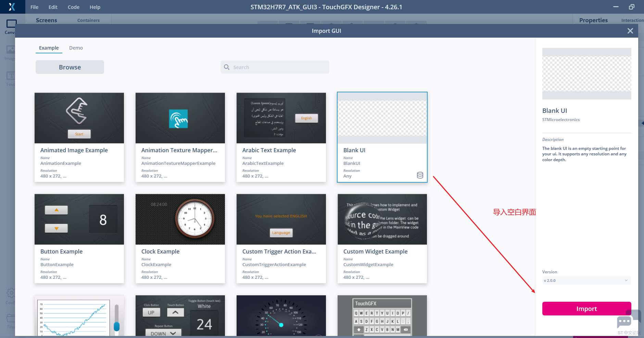The width and height of the screenshot is (644, 338).
Task: Switch to the Demo tab
Action: (76, 48)
